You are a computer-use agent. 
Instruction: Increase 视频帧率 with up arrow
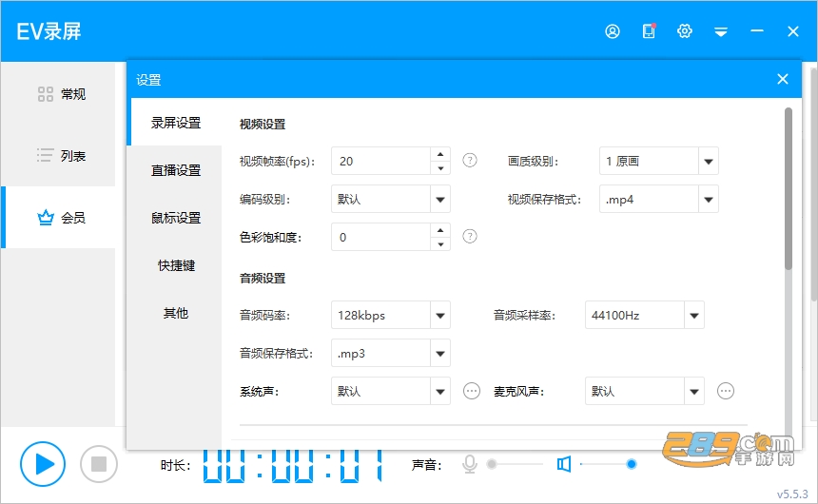(x=440, y=154)
